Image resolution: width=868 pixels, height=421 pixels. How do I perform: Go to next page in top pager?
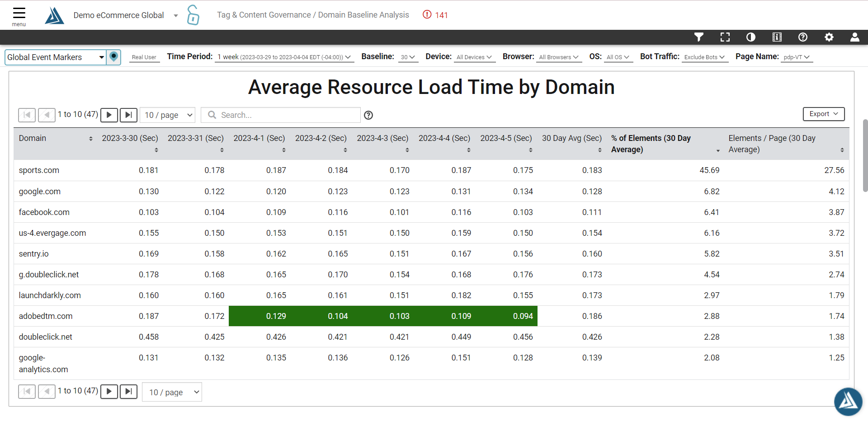pos(109,115)
